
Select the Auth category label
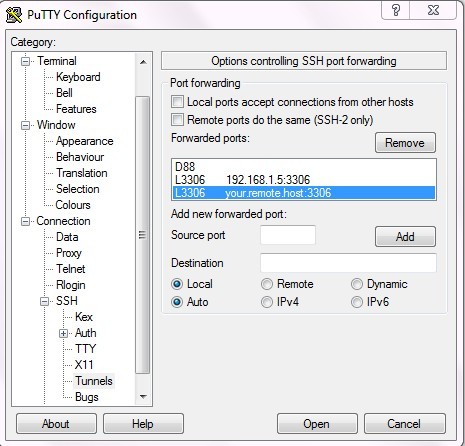[x=86, y=333]
